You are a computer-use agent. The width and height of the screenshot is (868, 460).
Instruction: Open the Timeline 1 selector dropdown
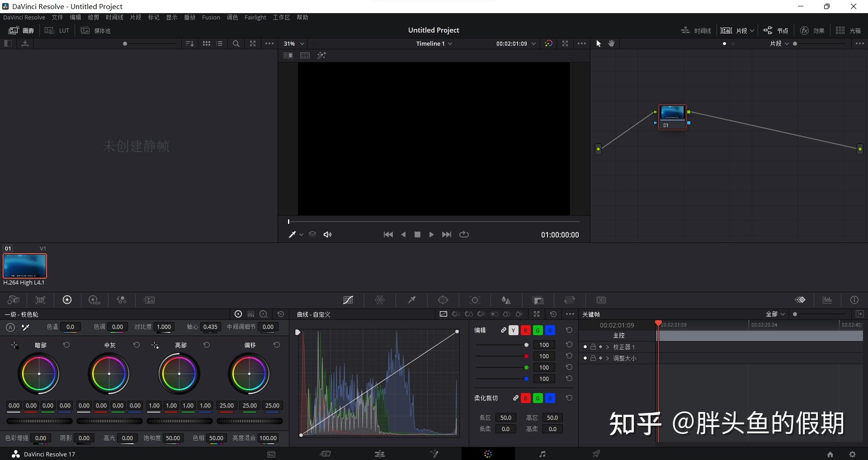(x=450, y=43)
